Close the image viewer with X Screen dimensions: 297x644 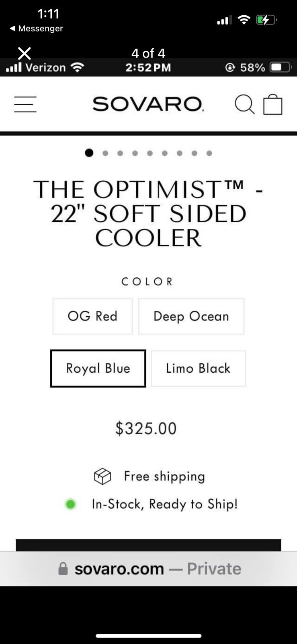(x=25, y=53)
